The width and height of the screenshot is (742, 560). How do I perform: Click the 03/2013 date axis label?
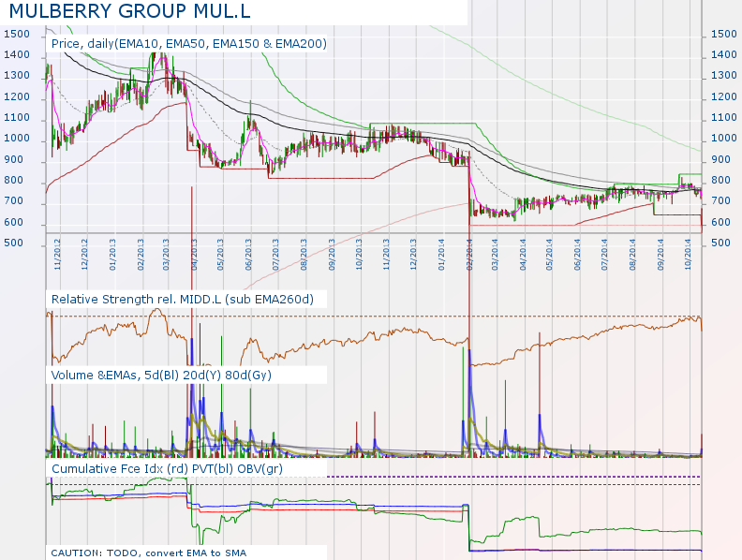[166, 255]
